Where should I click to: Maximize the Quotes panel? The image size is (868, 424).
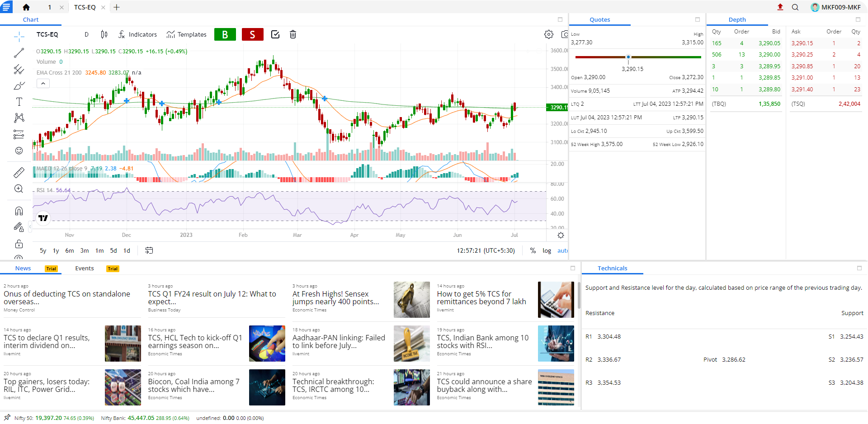[x=698, y=19]
